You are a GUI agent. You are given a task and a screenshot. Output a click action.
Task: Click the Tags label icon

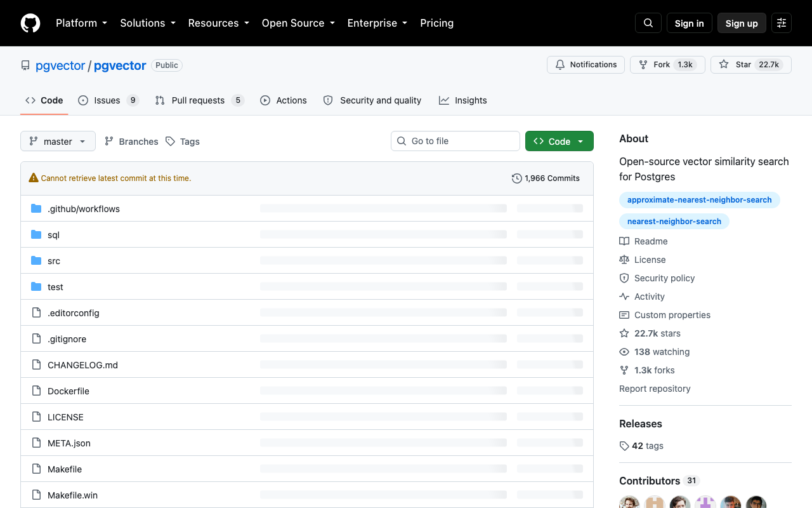[x=170, y=141]
